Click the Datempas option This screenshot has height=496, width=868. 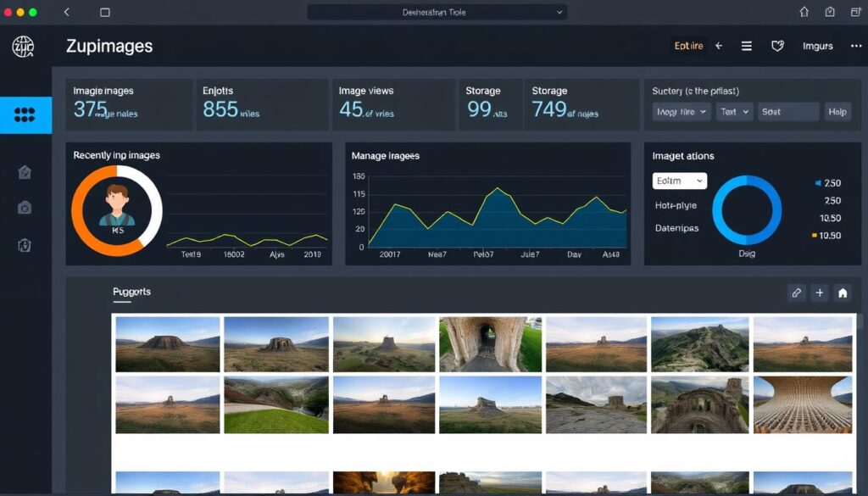coord(677,228)
